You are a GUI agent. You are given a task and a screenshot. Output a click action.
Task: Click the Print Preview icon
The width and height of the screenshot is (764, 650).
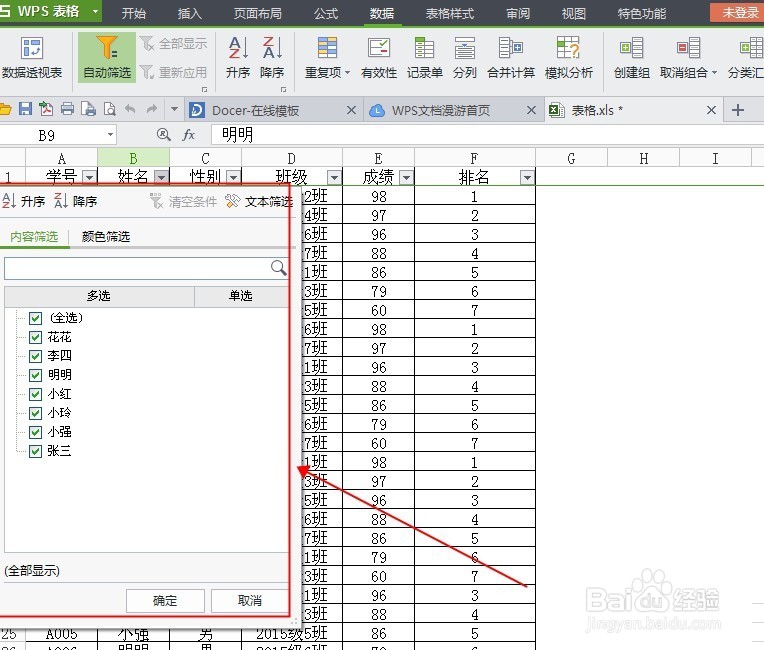point(110,109)
